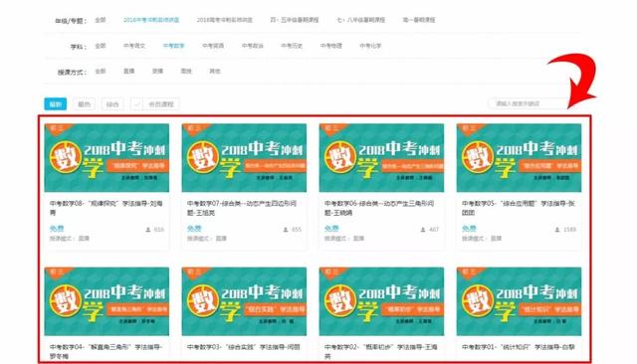Open the 中考数学02 概率初步 course thumbnail

pos(381,301)
